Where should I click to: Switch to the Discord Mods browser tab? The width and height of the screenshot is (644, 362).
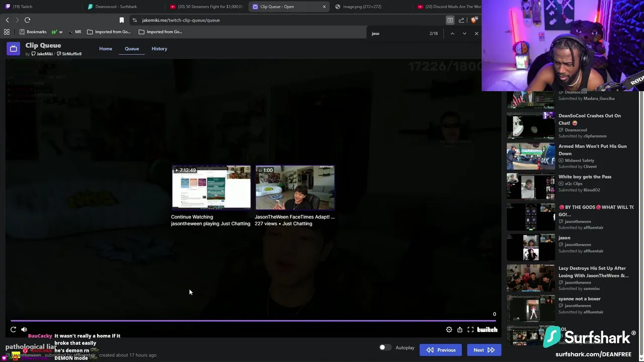pos(448,7)
